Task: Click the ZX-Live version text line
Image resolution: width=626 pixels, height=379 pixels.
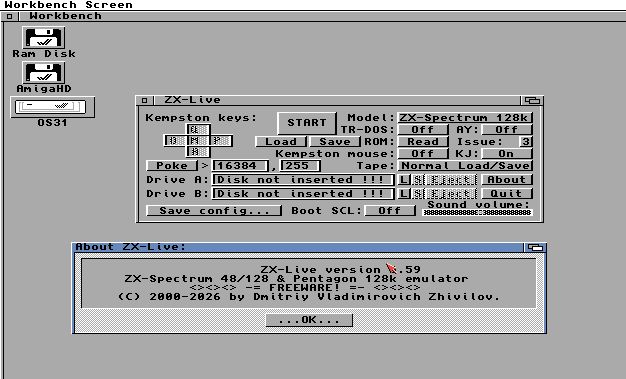Action: tap(341, 270)
